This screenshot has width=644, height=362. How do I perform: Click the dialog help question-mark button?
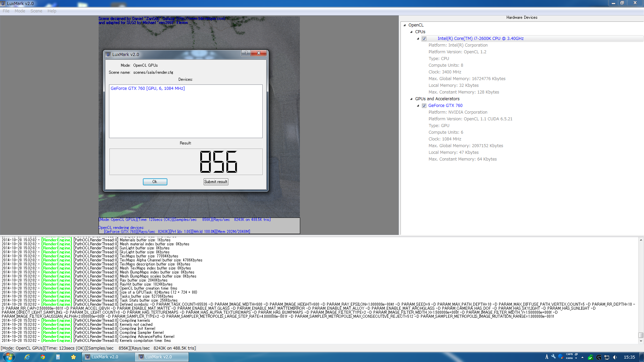pos(246,53)
